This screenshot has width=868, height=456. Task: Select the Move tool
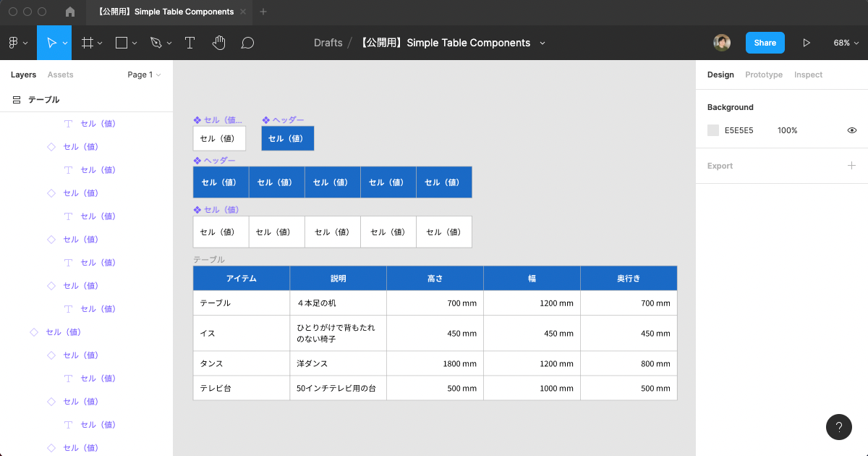51,43
